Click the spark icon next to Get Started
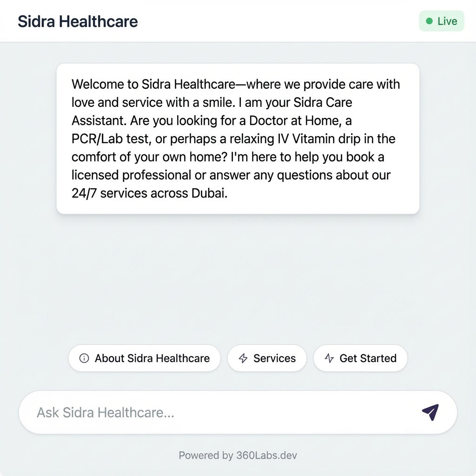The width and height of the screenshot is (476, 476). tap(329, 358)
